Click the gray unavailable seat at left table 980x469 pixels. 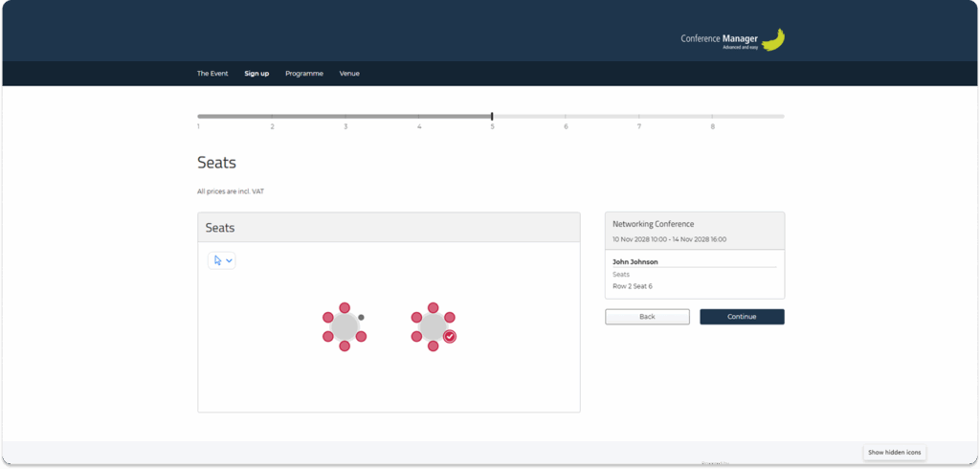(361, 317)
